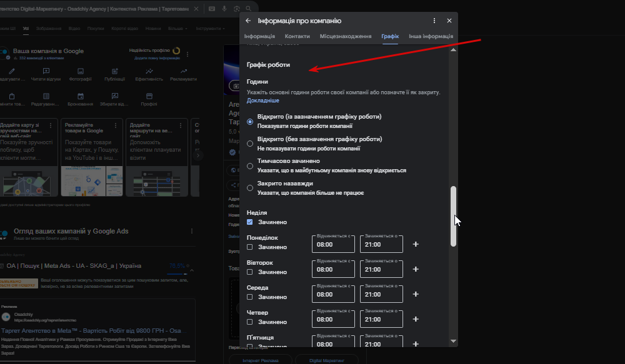The height and width of the screenshot is (364, 625).
Task: Mark Вівторок as Зачинено
Action: click(x=249, y=272)
